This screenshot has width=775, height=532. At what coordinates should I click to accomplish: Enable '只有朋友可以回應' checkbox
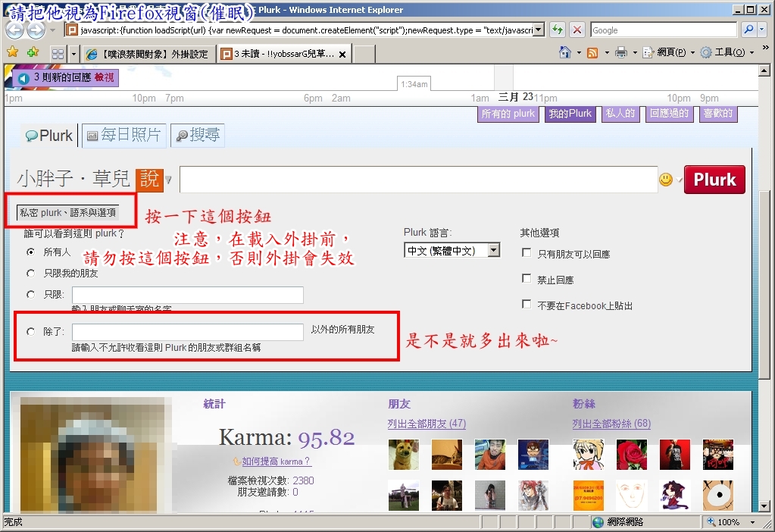click(x=527, y=253)
